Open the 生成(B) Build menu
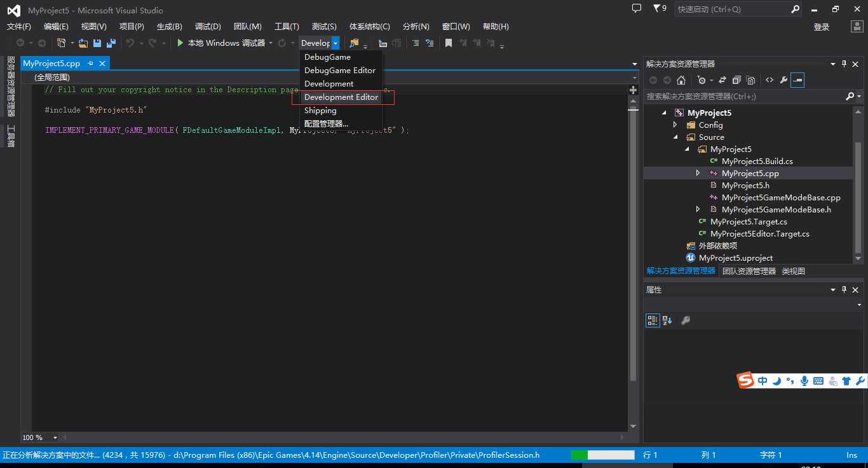This screenshot has width=868, height=468. coord(170,26)
